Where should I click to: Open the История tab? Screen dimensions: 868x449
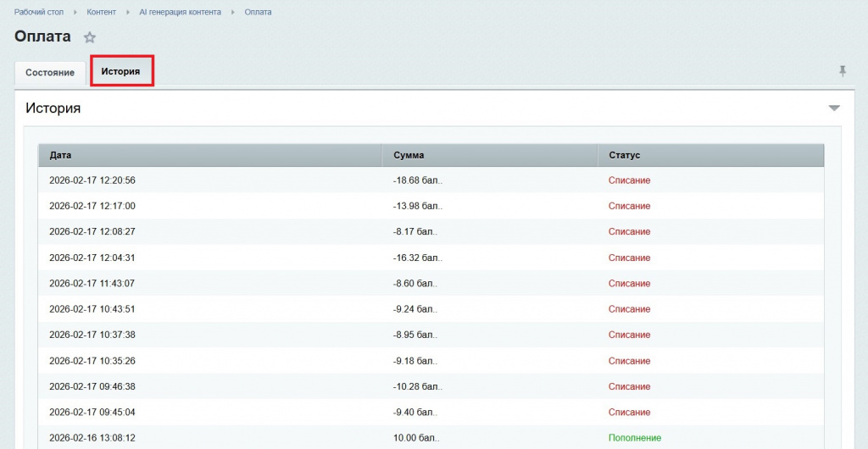pos(120,72)
